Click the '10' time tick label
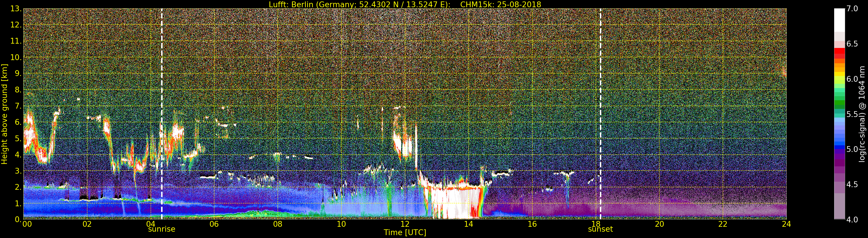This screenshot has height=238, width=868. coord(341,224)
